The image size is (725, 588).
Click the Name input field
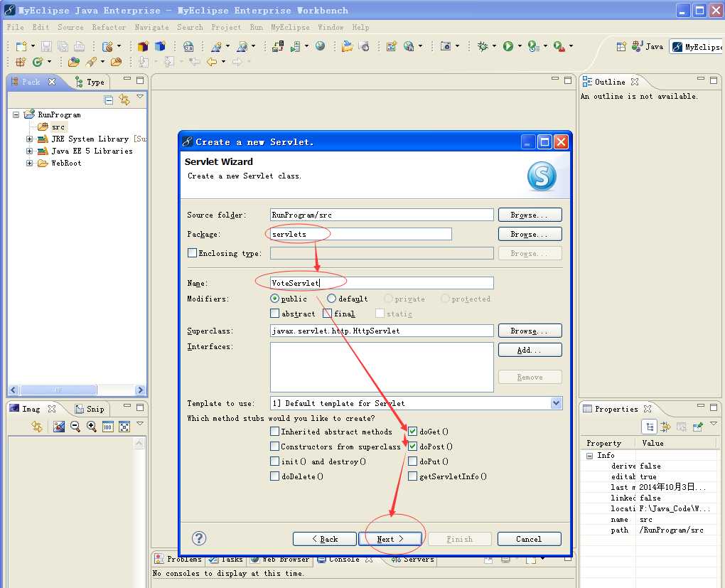382,283
